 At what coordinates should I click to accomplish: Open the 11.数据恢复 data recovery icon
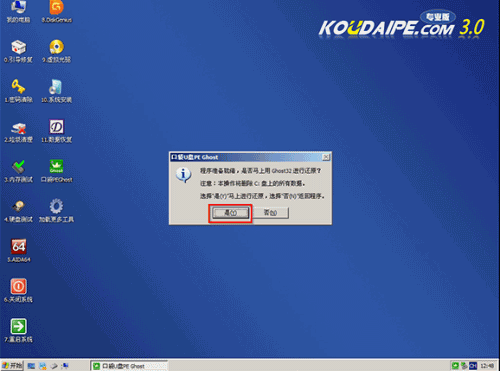click(x=56, y=131)
